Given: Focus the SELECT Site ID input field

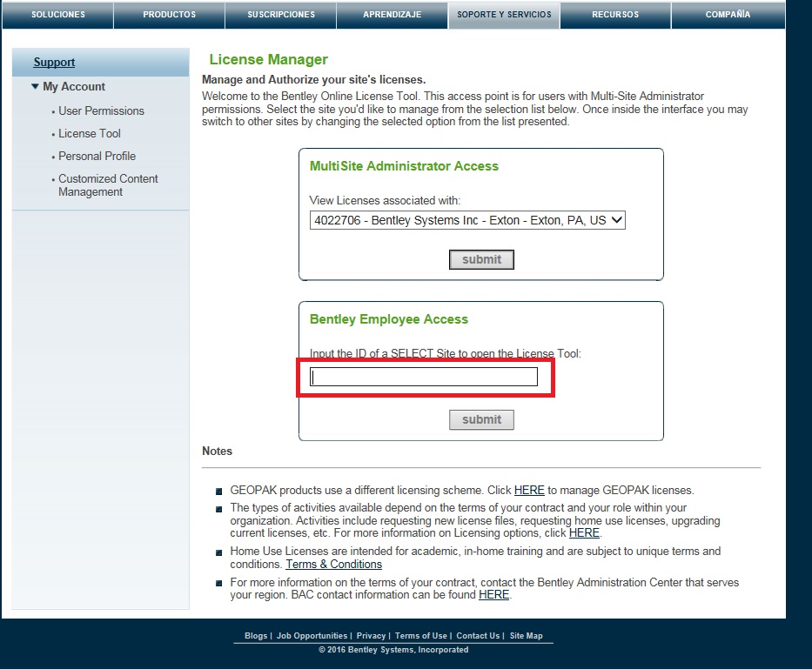Looking at the screenshot, I should pyautogui.click(x=424, y=377).
